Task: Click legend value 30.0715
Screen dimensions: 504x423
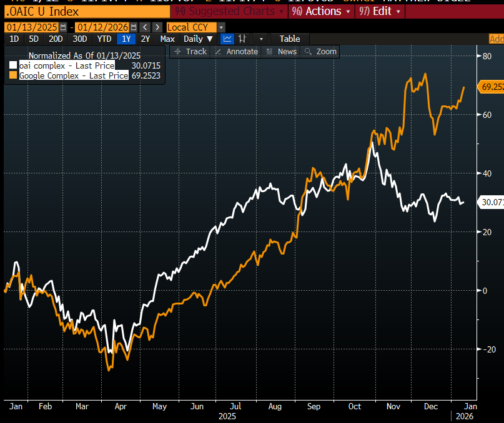Action: pyautogui.click(x=146, y=66)
